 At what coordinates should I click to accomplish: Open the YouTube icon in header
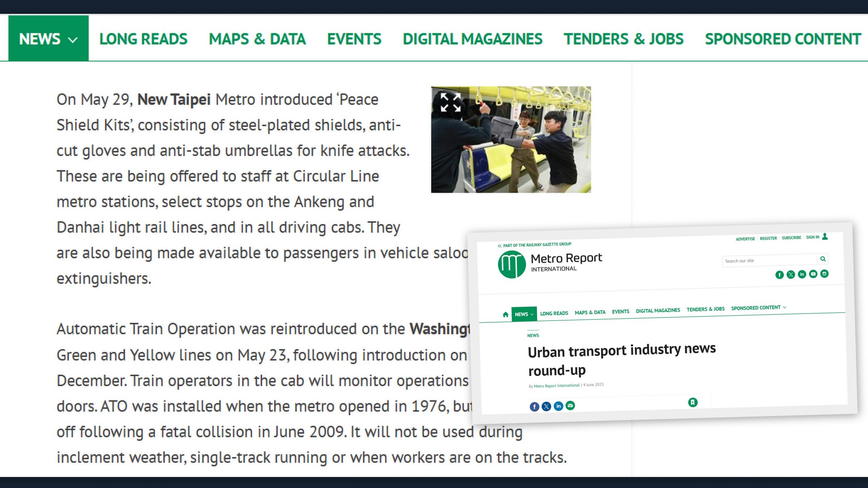[x=813, y=274]
